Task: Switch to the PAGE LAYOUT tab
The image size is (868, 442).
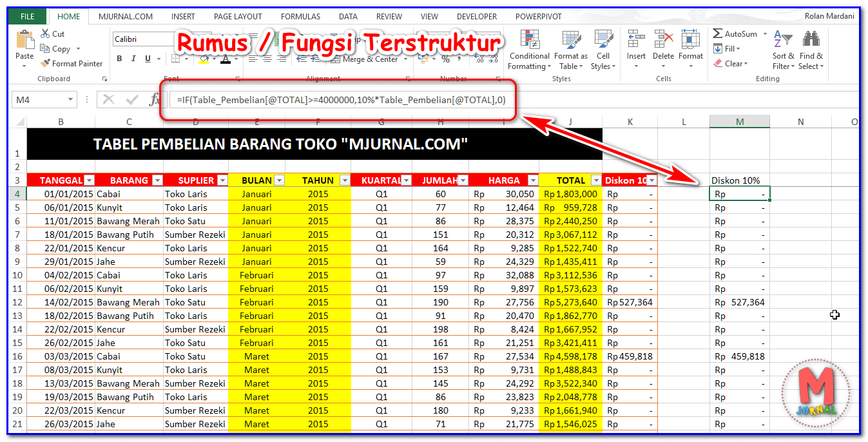Action: (x=238, y=17)
